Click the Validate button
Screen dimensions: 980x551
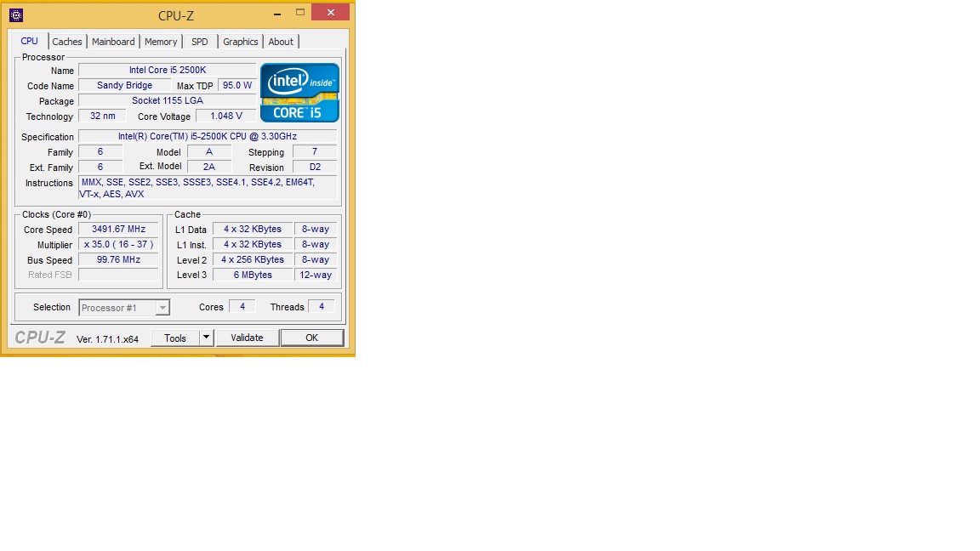pyautogui.click(x=247, y=338)
